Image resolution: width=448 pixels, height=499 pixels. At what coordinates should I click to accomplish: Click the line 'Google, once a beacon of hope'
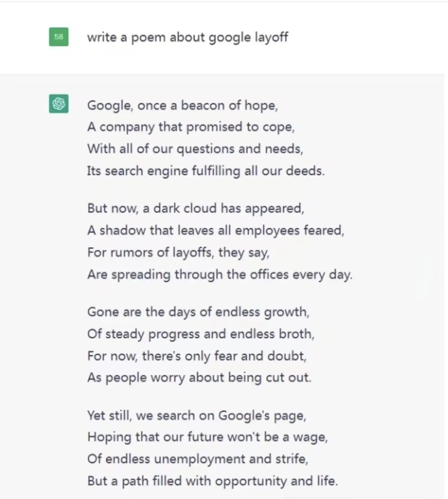click(x=182, y=105)
